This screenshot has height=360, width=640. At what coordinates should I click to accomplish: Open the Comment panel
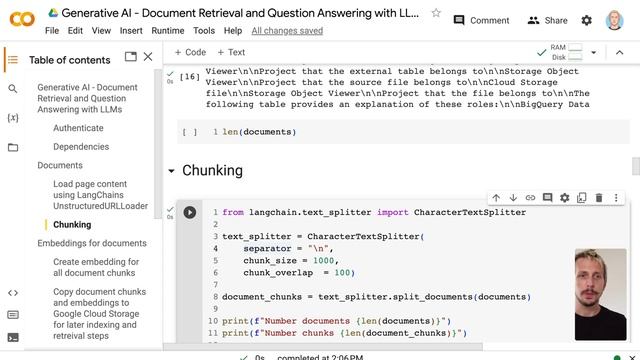click(x=481, y=20)
